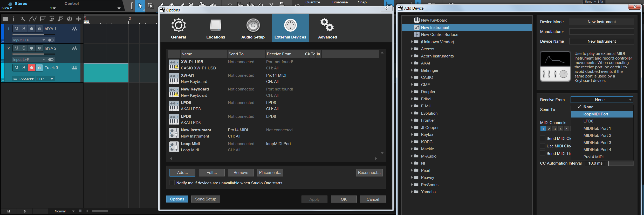Click the tempo track clock icon
644x215 pixels.
click(70, 19)
